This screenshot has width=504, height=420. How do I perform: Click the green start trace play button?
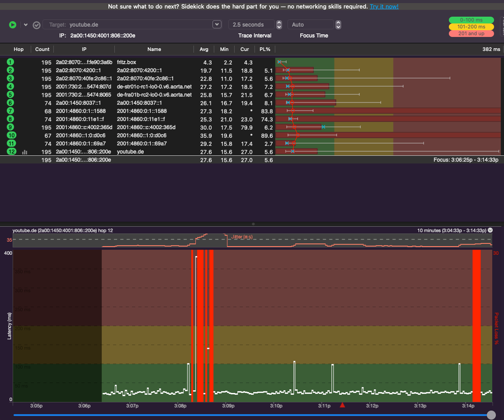pos(13,25)
